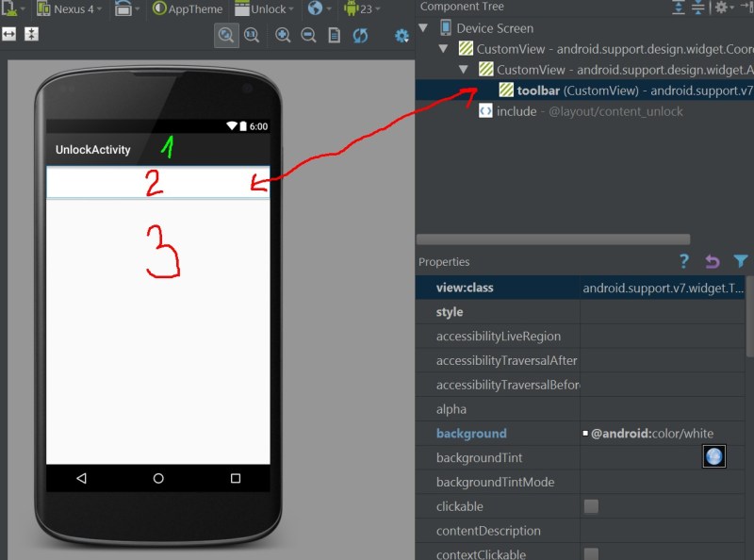Screen dimensions: 754x560
Task: Tap the Back button on phone preview
Action: point(82,478)
